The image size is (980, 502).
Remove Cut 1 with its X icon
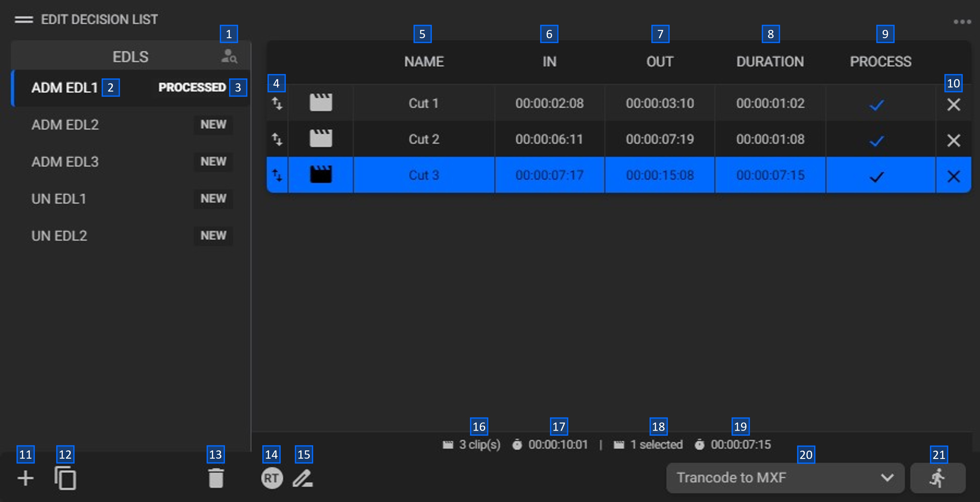pyautogui.click(x=953, y=104)
